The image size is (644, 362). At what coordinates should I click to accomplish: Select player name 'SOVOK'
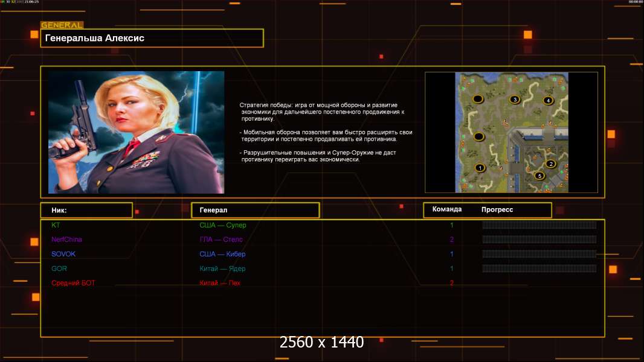[63, 254]
